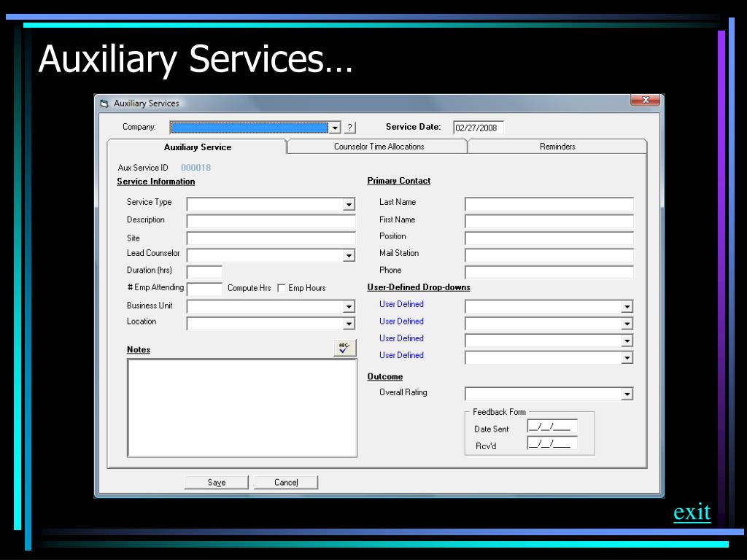Open the third User Defined dropdown
Viewport: 747px width, 560px height.
click(627, 341)
